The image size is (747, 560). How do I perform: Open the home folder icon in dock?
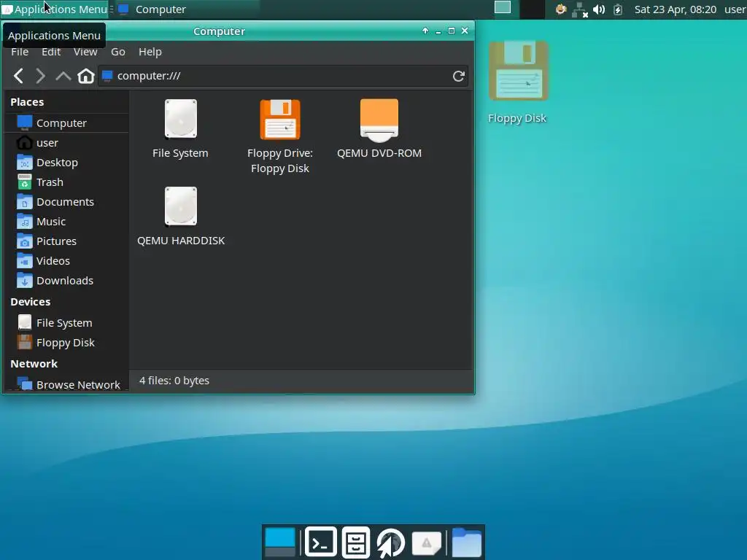click(467, 542)
